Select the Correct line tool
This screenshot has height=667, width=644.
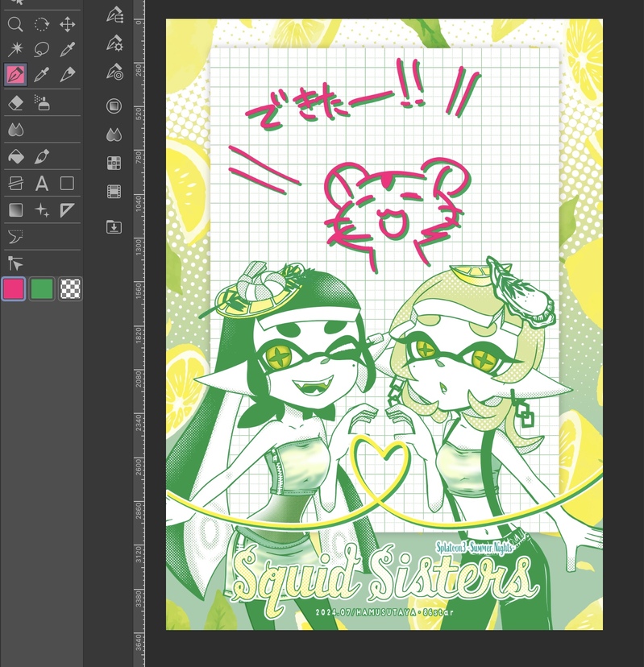[x=15, y=237]
